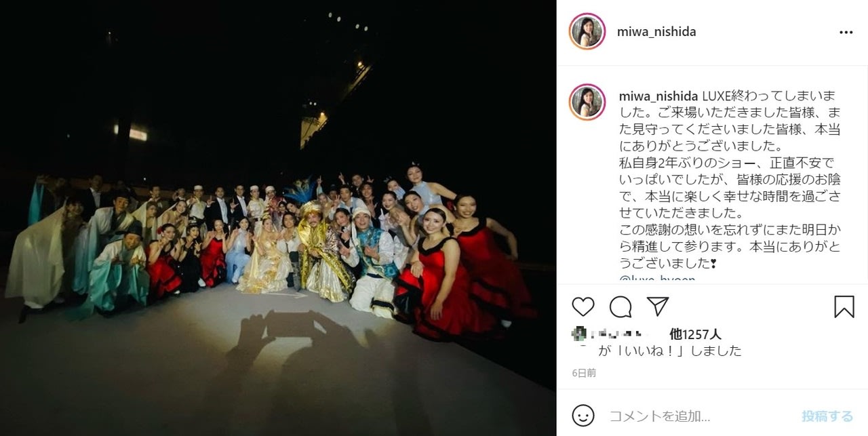Click the liker's small avatar icon
This screenshot has height=436, width=868.
[x=580, y=333]
